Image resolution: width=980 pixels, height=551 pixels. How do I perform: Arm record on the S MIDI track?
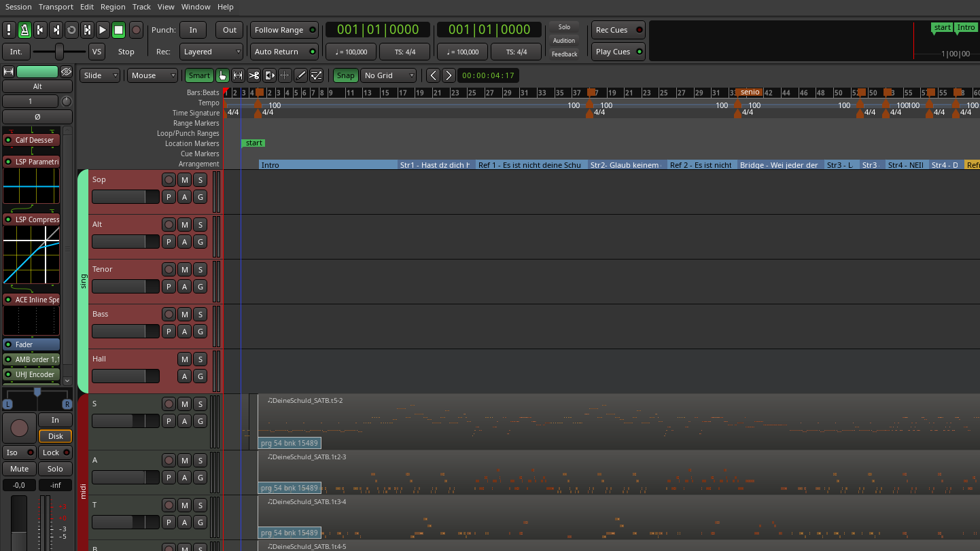(x=169, y=404)
